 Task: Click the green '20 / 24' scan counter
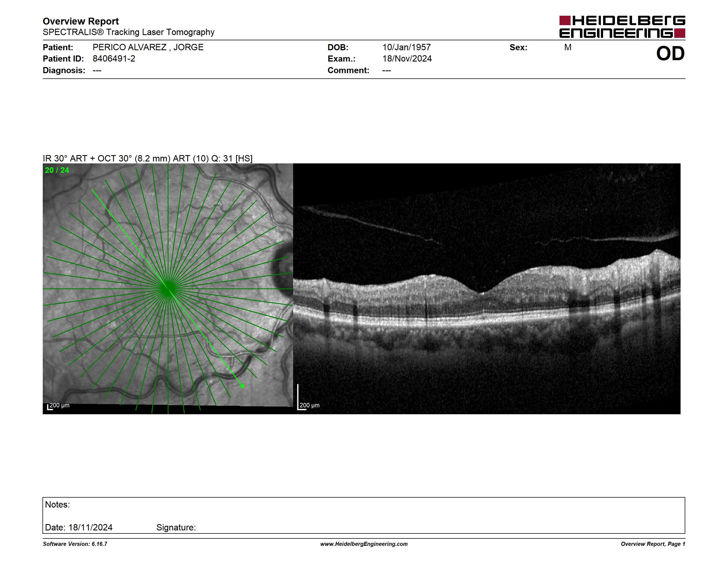(57, 170)
